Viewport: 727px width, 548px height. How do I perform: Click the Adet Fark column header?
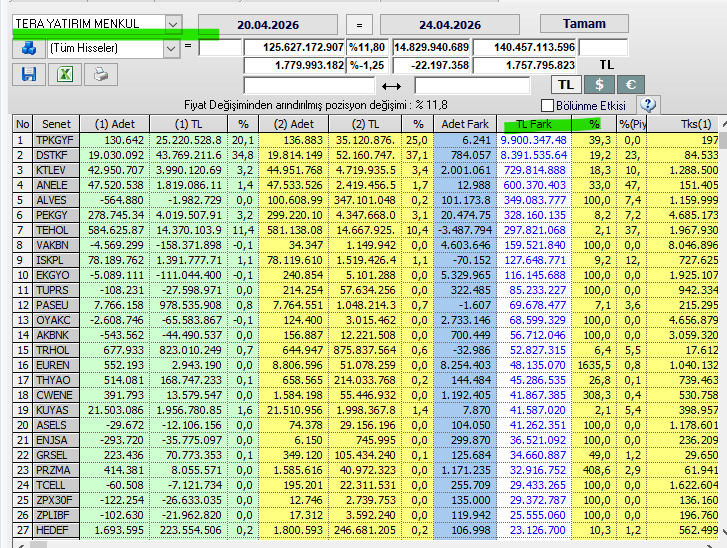465,124
